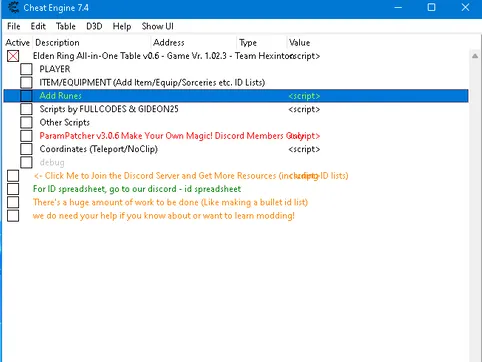482x362 pixels.
Task: Check the we do need your help checkbox
Action: tap(13, 216)
